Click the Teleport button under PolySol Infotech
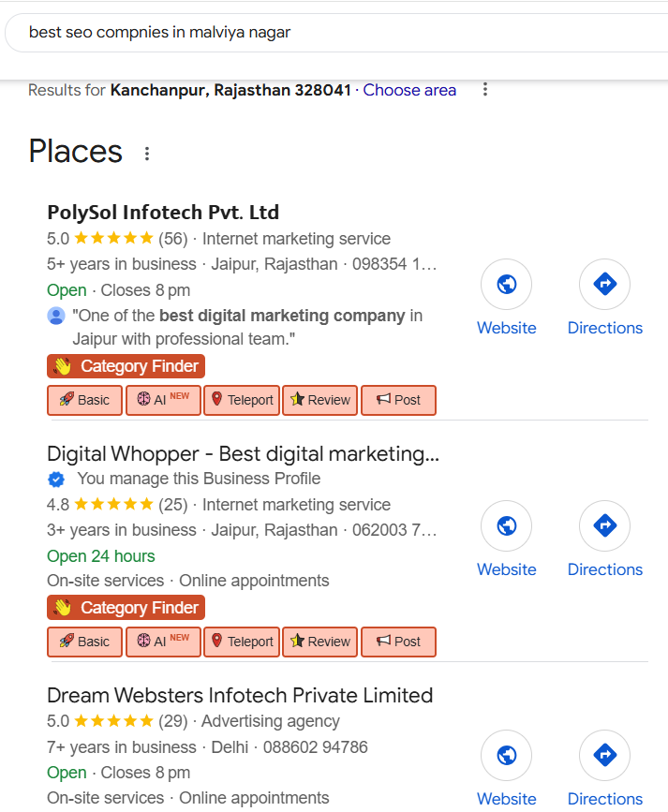Screen dimensions: 668x812 [x=242, y=400]
